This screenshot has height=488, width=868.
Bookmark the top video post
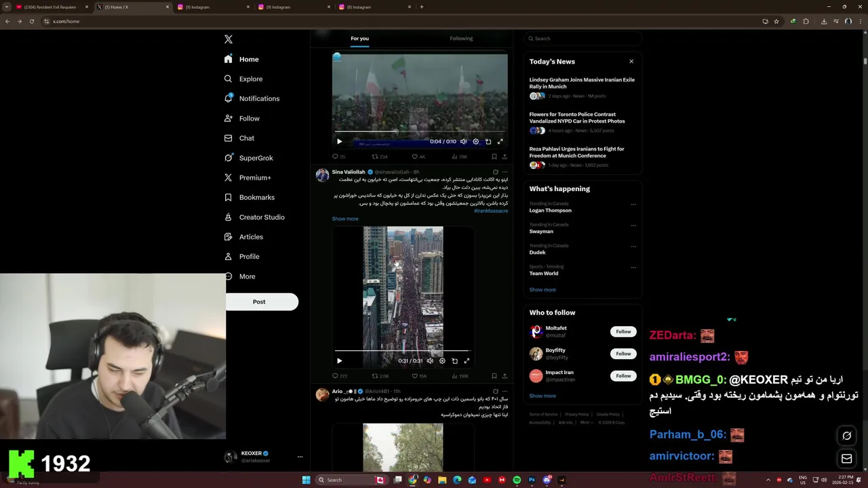[494, 157]
